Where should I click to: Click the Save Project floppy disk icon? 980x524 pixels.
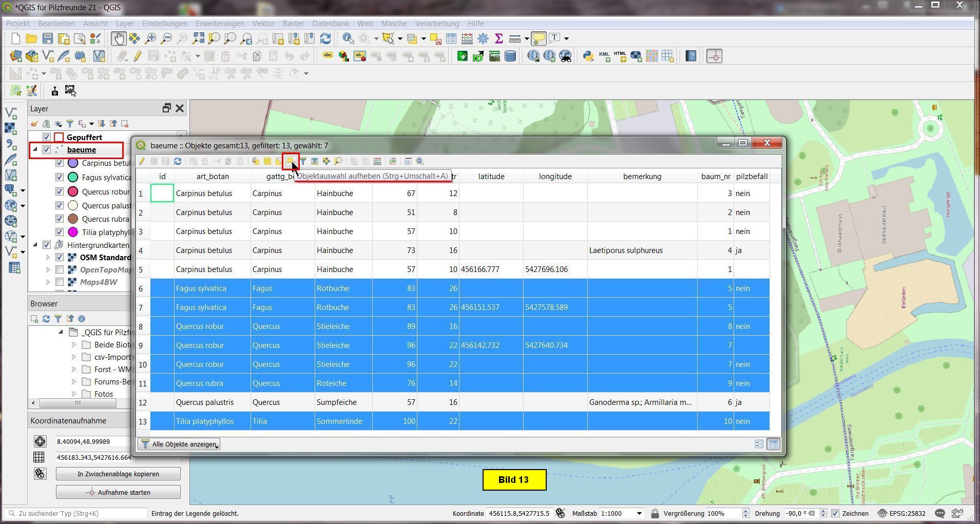(48, 38)
